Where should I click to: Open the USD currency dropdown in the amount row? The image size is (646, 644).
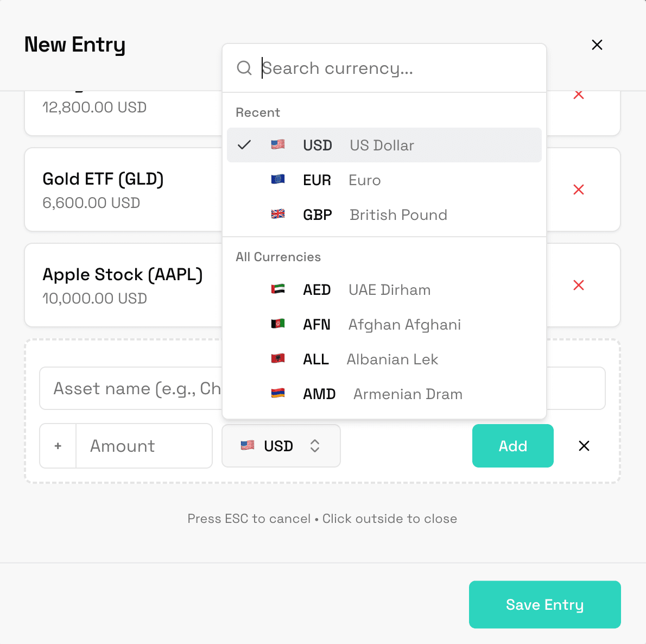[x=281, y=446]
